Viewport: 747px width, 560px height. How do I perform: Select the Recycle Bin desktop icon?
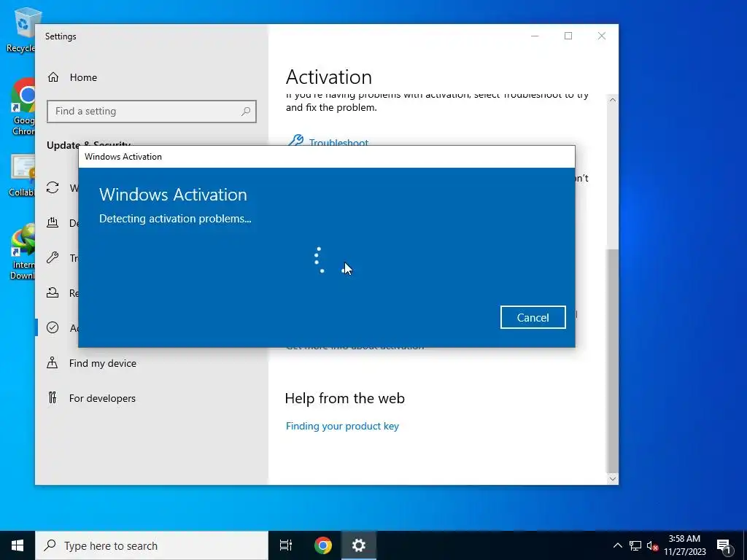pyautogui.click(x=22, y=29)
